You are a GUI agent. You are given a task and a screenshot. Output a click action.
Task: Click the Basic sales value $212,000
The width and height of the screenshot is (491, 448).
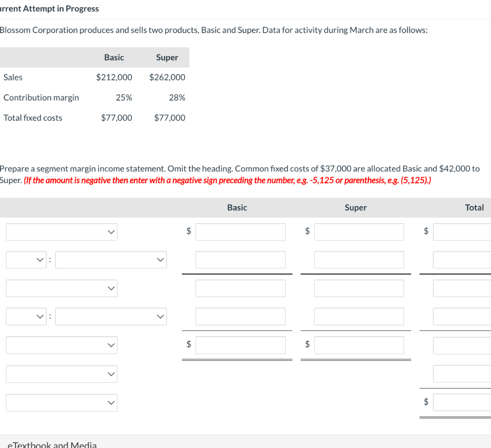(x=114, y=77)
